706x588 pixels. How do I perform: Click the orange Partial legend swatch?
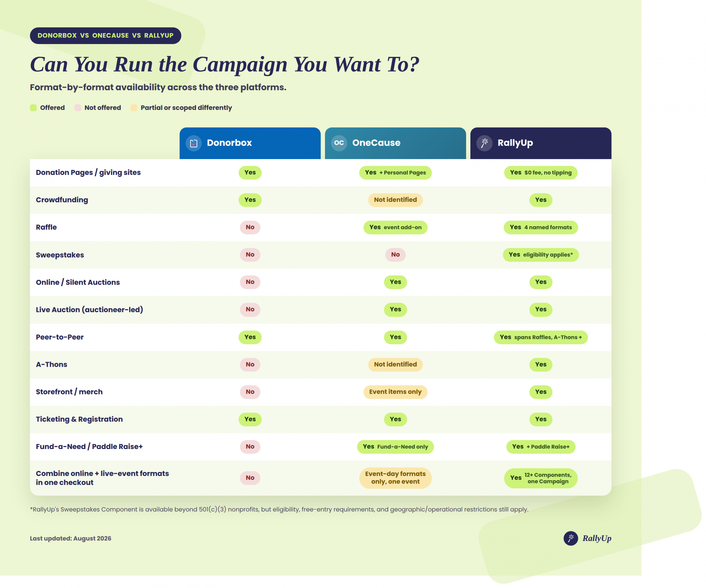(x=134, y=108)
